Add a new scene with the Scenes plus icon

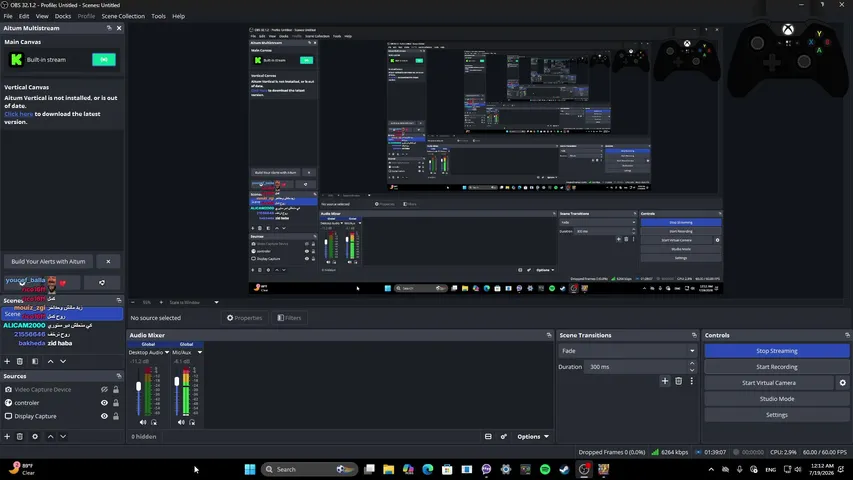pos(7,361)
